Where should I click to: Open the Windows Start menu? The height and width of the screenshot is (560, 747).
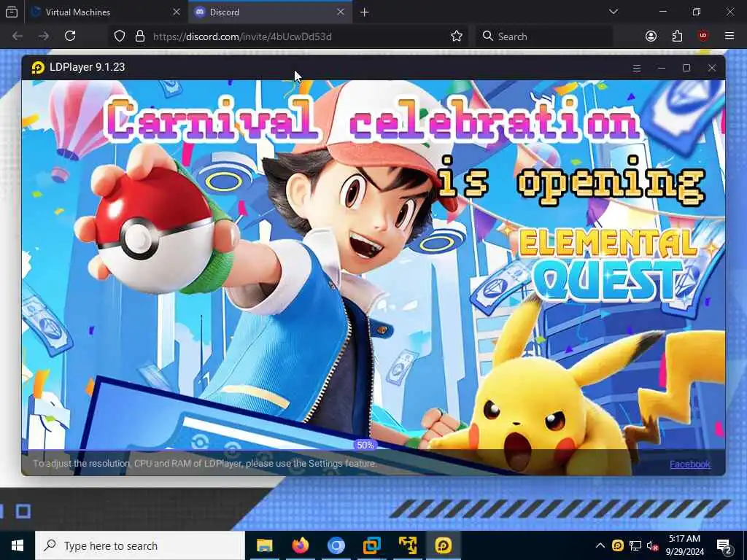pos(18,545)
